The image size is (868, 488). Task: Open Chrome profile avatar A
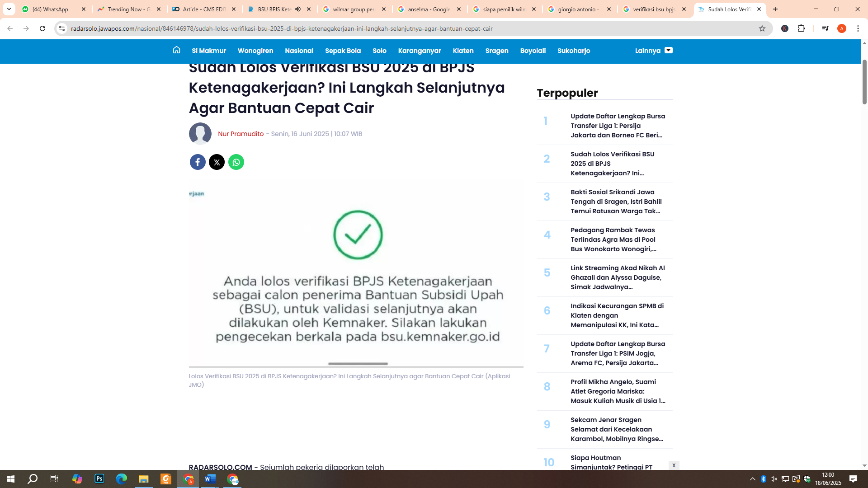pos(842,28)
